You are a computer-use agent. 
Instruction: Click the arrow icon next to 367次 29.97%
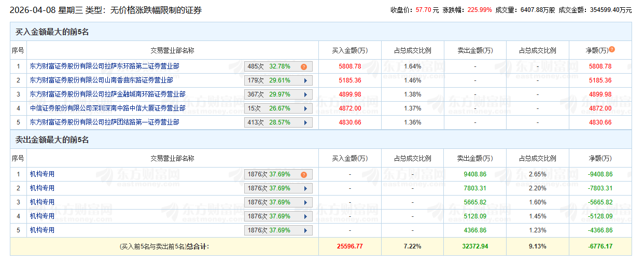[x=305, y=94]
